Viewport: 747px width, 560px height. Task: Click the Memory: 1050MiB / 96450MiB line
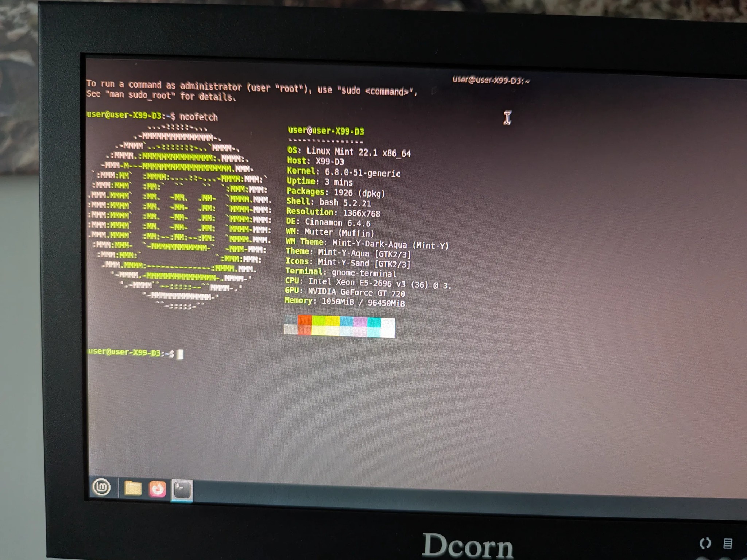point(345,301)
